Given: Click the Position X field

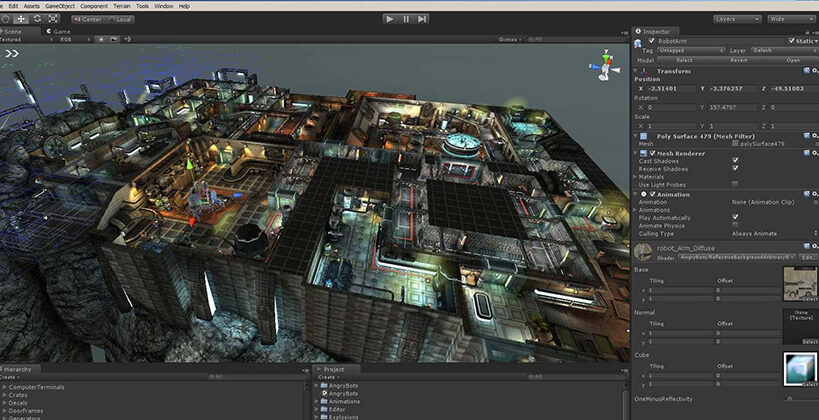Looking at the screenshot, I should click(x=669, y=88).
